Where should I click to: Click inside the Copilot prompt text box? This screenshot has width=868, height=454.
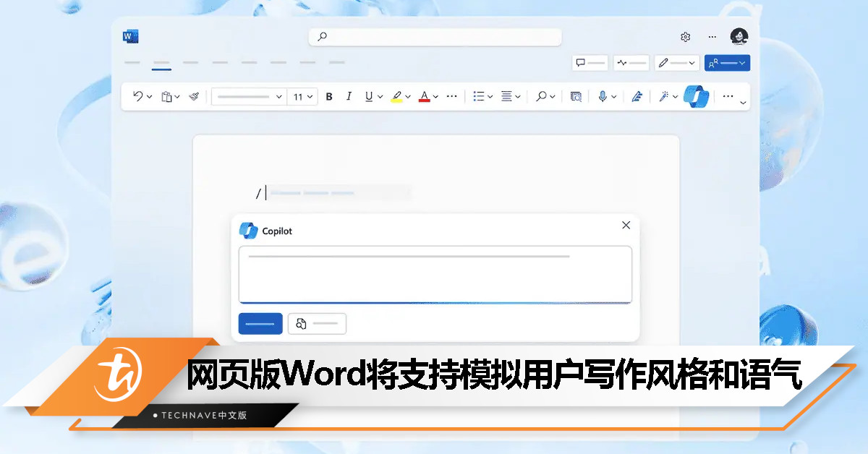(x=435, y=275)
